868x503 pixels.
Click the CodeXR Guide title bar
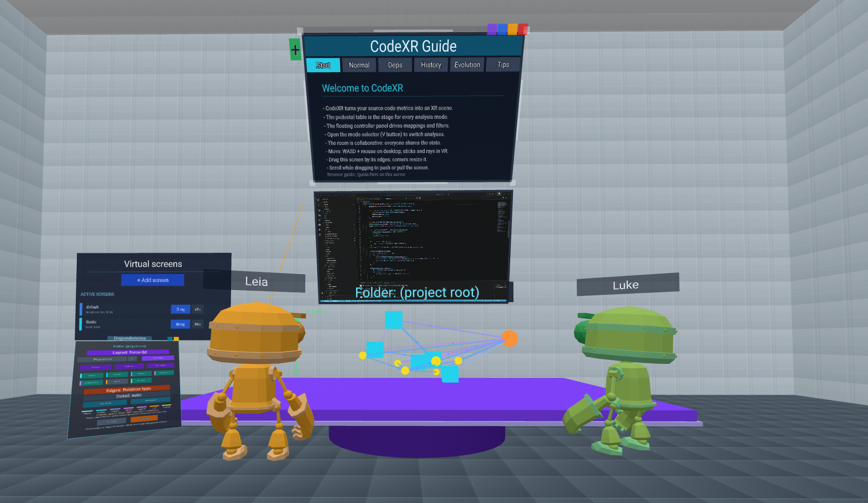pos(413,46)
